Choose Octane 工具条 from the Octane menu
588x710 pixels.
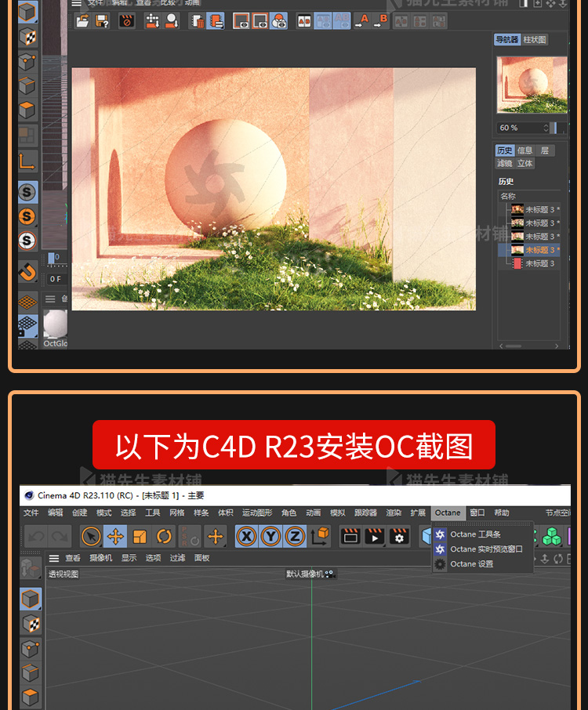[x=482, y=534]
